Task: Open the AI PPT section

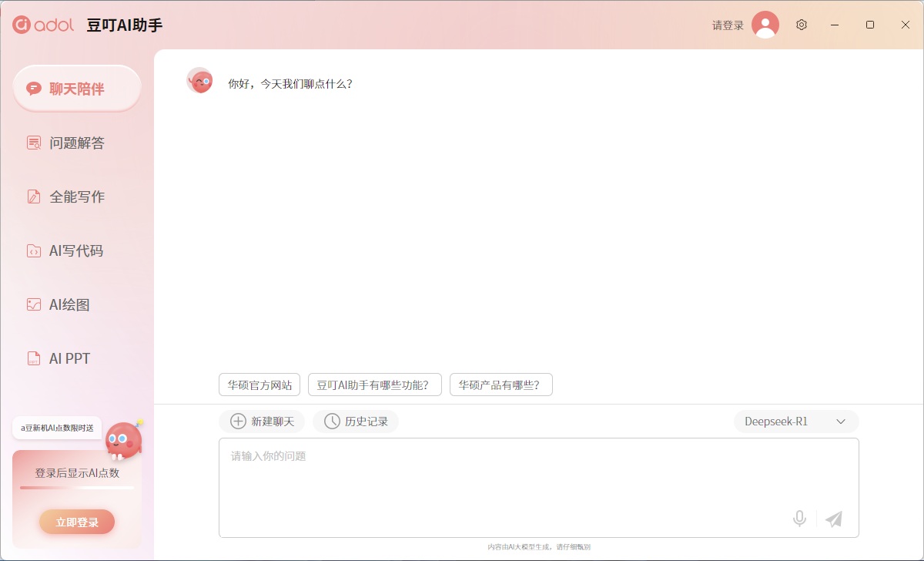Action: point(77,358)
